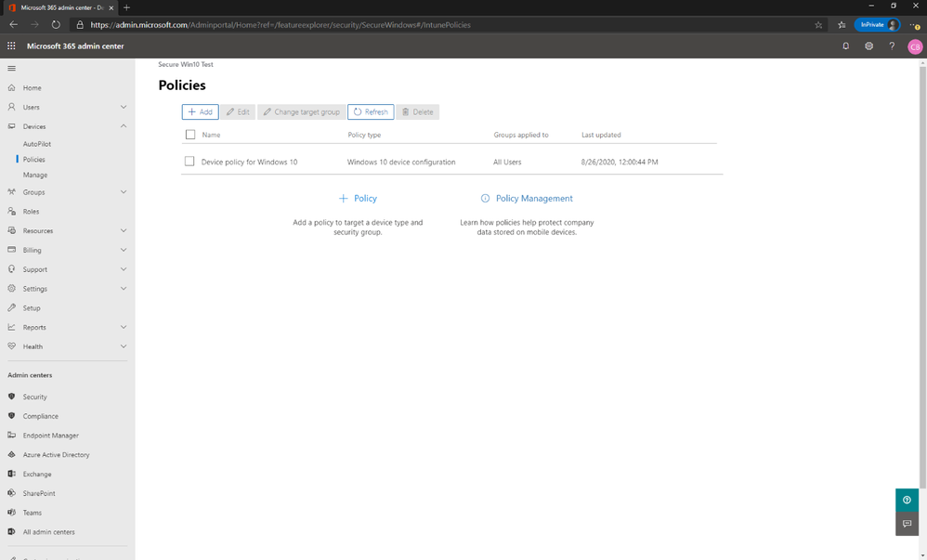The image size is (927, 560).
Task: Refresh the browser page
Action: tap(56, 25)
